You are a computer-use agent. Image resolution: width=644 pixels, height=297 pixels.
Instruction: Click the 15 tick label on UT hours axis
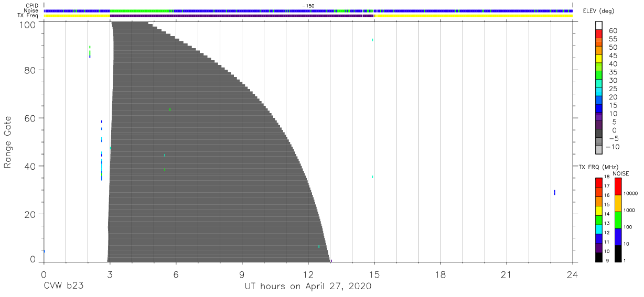click(x=374, y=274)
